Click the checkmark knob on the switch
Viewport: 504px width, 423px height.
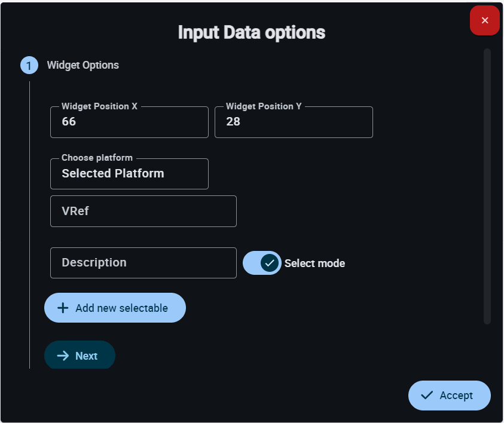pyautogui.click(x=270, y=263)
